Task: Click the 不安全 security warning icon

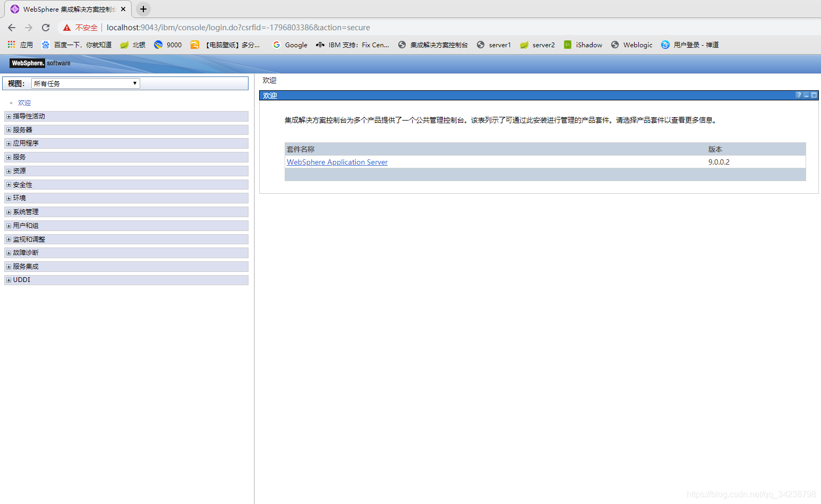Action: tap(67, 28)
